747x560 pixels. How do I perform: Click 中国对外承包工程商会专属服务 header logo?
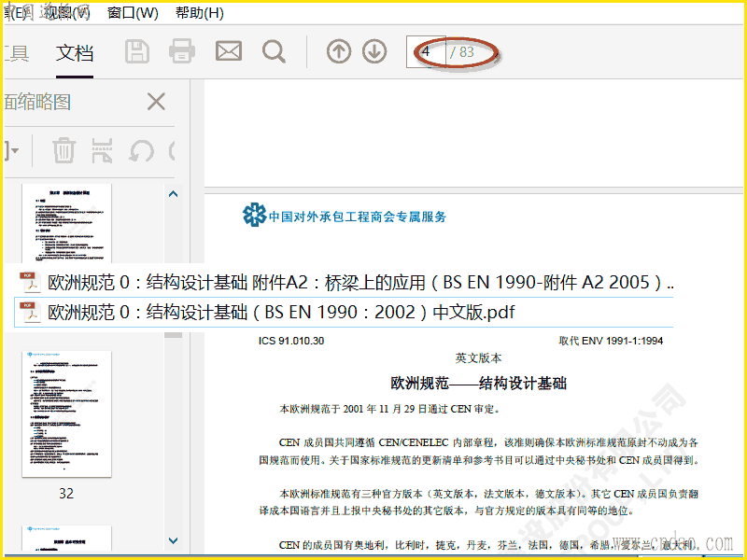(345, 216)
